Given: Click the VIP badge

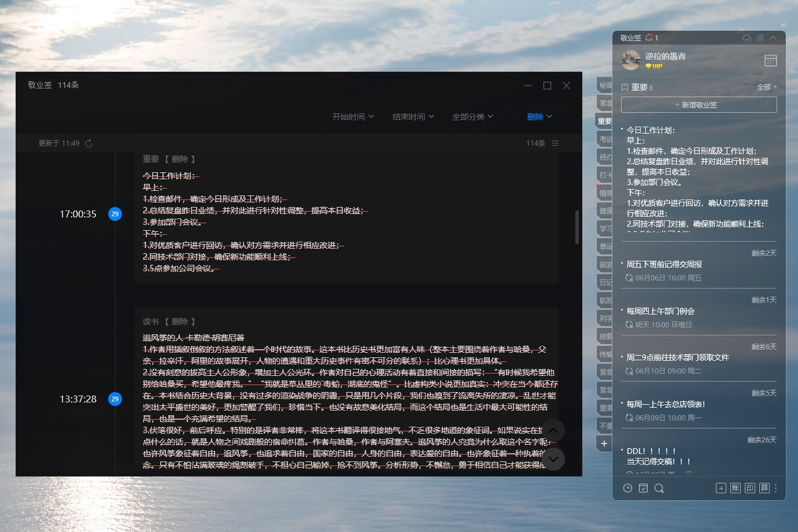Looking at the screenshot, I should [x=654, y=66].
